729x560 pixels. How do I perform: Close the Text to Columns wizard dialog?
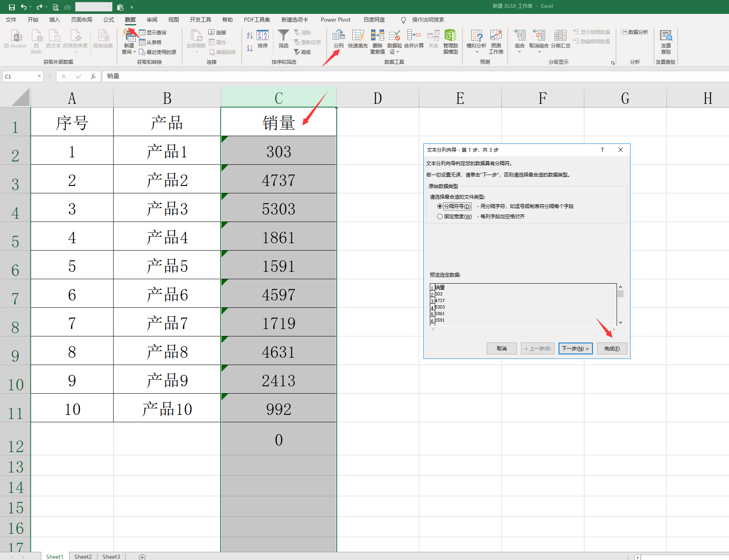[620, 150]
